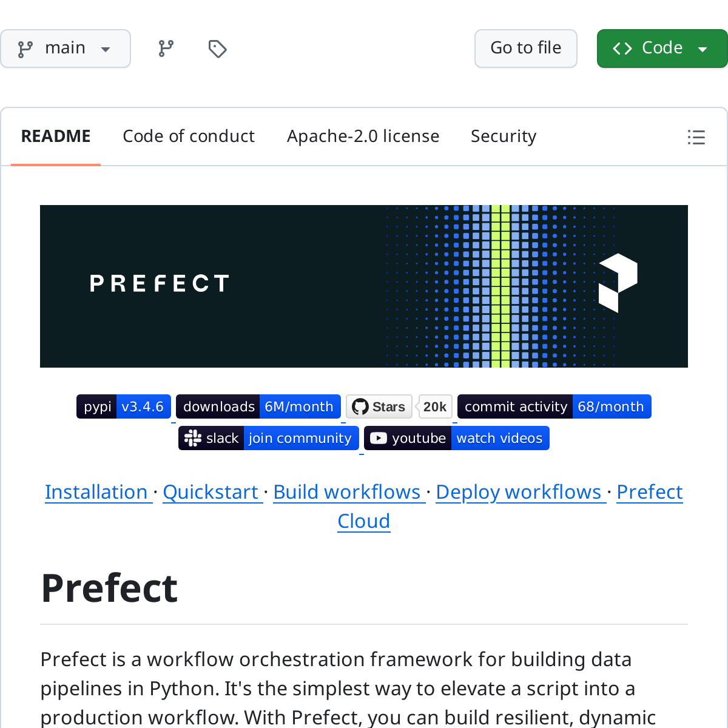Screen dimensions: 728x728
Task: Click the code angle-brackets icon on Code button
Action: pos(621,48)
